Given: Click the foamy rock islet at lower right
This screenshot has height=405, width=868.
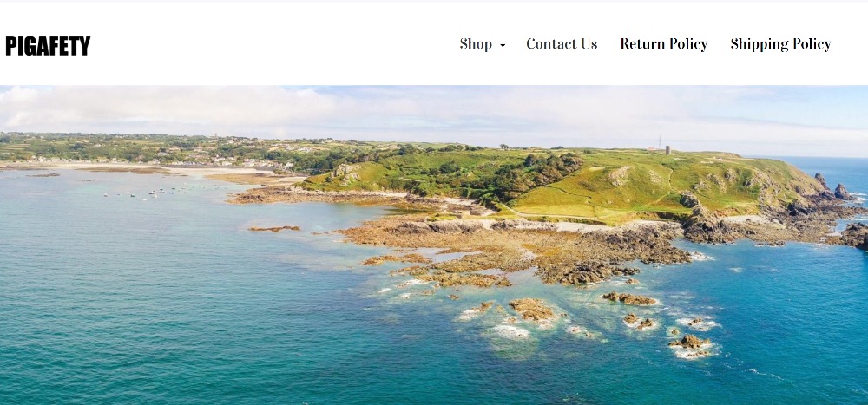Looking at the screenshot, I should coord(692,344).
